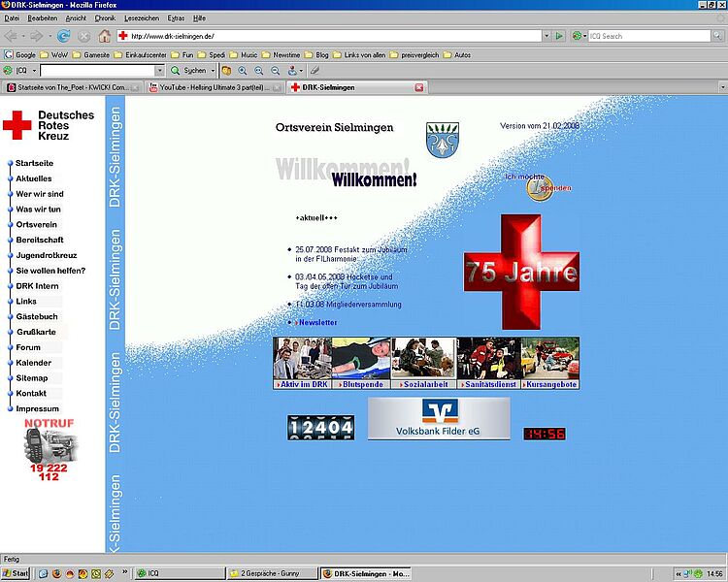Click the green Go arrow beside address bar
728x582 pixels.
coord(558,36)
